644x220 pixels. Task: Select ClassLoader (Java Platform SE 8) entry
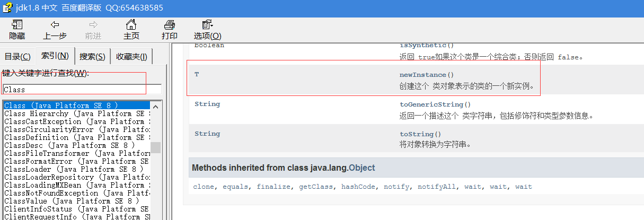(x=74, y=169)
